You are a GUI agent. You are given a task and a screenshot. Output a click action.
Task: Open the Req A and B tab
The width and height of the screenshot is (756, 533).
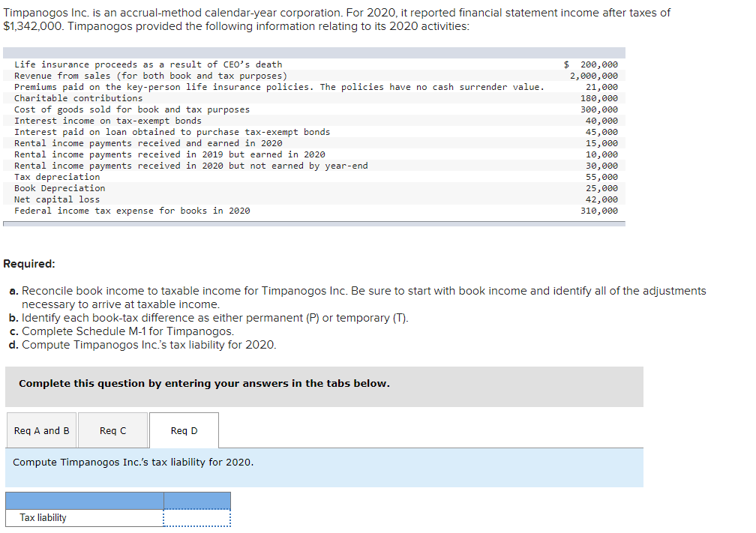[x=41, y=430]
